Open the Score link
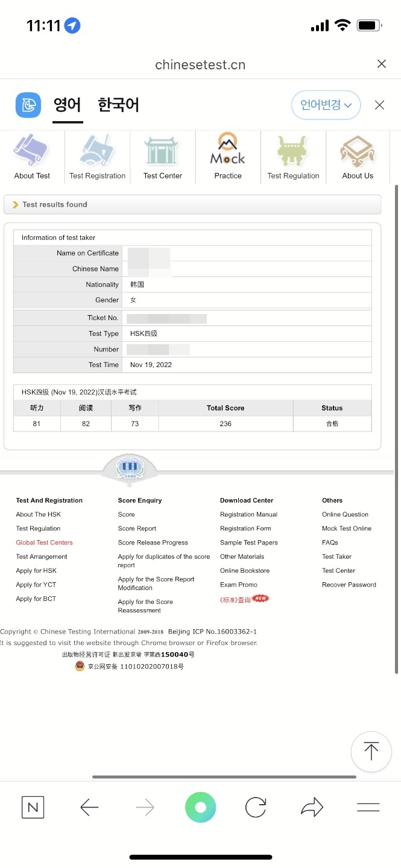The height and width of the screenshot is (868, 401). point(127,515)
